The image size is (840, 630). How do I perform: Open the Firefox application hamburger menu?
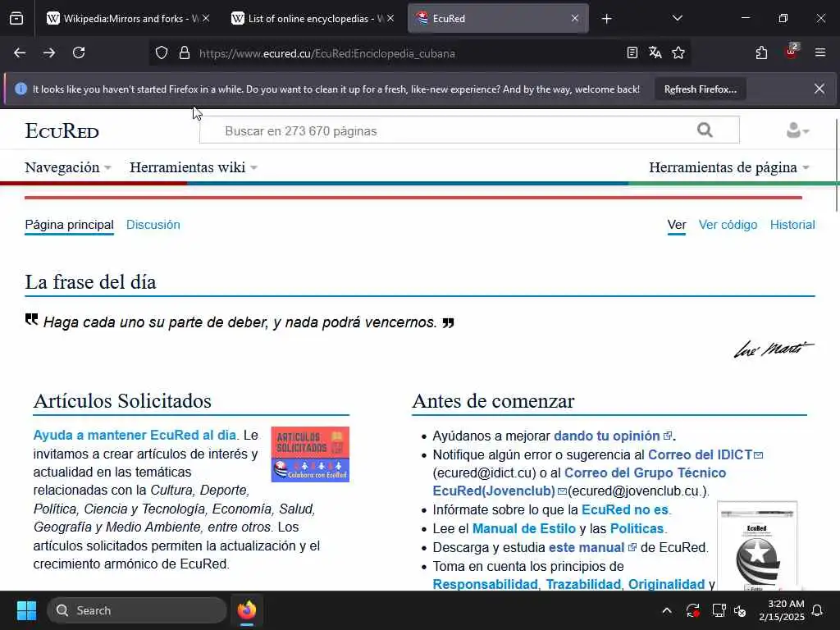(x=819, y=52)
